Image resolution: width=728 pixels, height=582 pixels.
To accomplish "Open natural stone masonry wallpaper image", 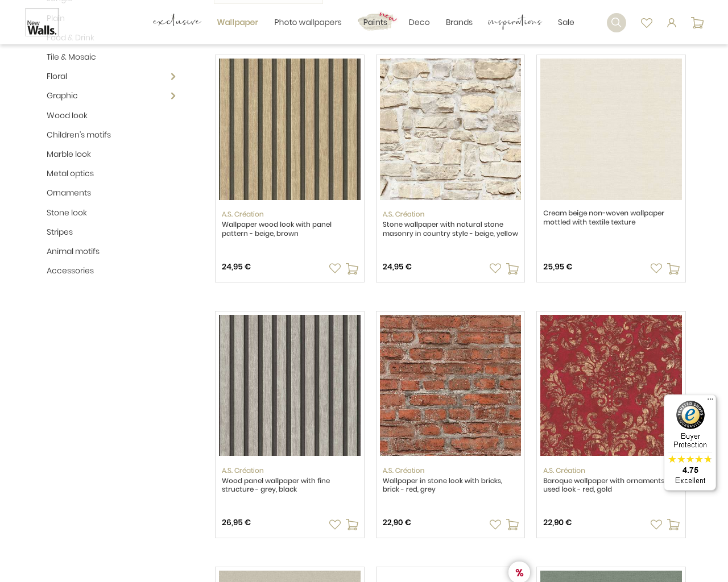I will click(450, 129).
